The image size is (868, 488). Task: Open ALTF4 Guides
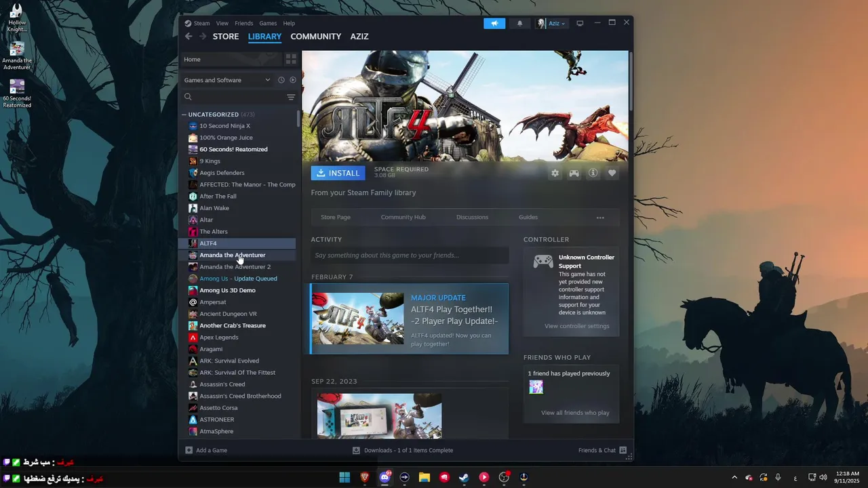(x=528, y=218)
